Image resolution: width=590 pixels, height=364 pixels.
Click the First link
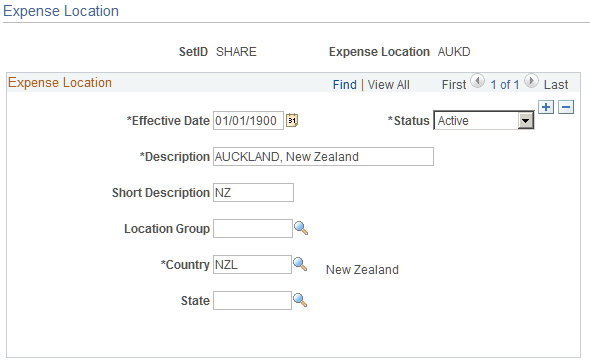pos(454,85)
